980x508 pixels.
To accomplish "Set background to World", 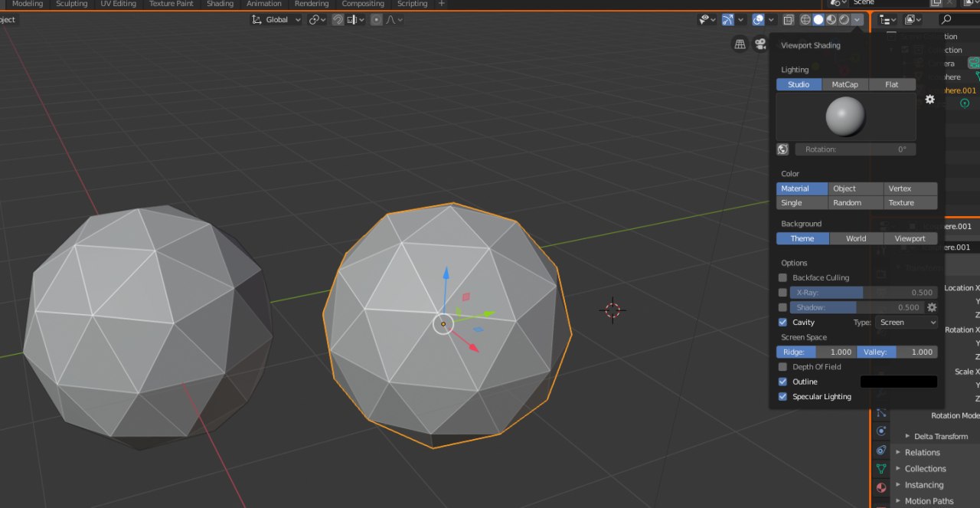I will point(856,238).
